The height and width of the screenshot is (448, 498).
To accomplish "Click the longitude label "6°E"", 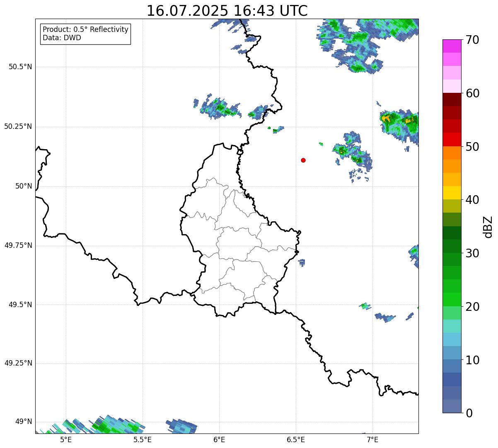I will [x=219, y=440].
